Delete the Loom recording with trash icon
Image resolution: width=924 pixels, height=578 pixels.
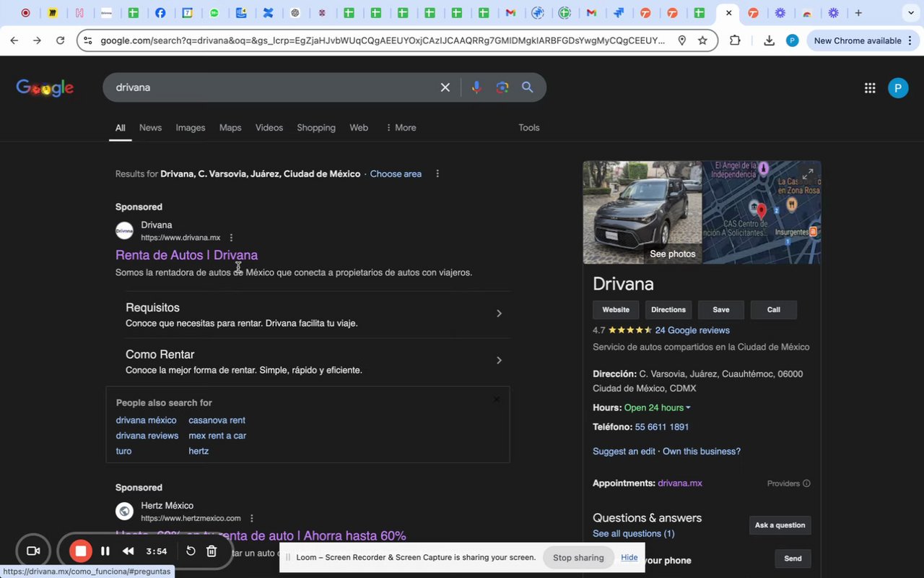212,551
